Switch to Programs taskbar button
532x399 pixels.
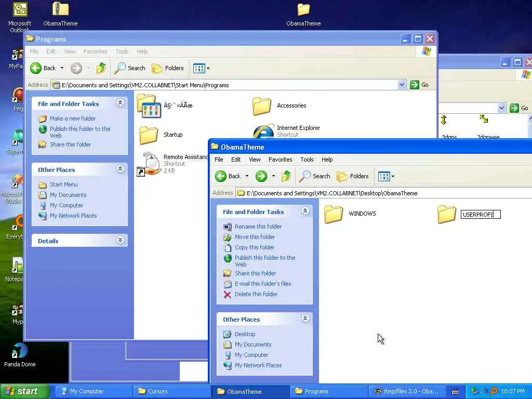pos(328,392)
